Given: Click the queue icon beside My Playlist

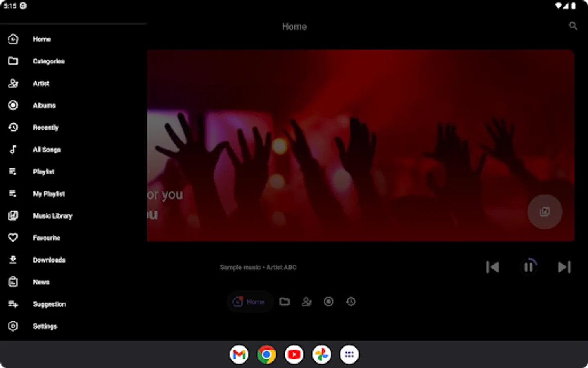Looking at the screenshot, I should tap(13, 194).
